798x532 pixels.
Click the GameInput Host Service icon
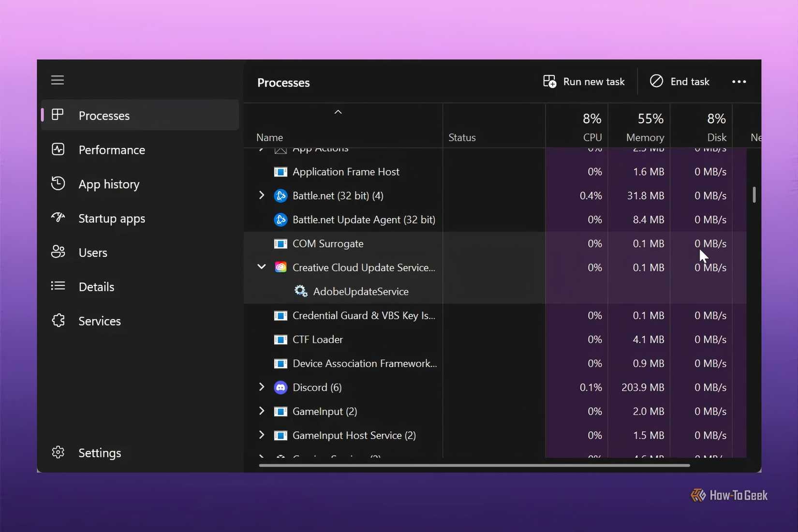click(281, 435)
